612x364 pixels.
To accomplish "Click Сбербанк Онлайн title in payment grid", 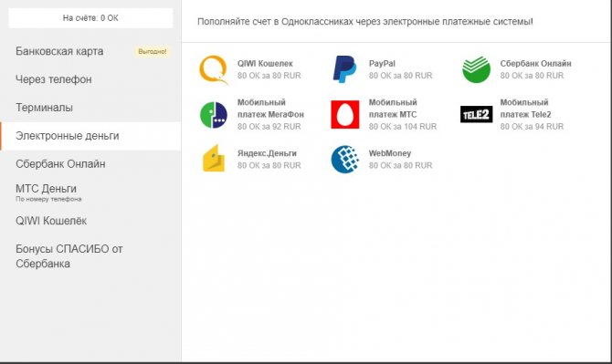I will [535, 64].
